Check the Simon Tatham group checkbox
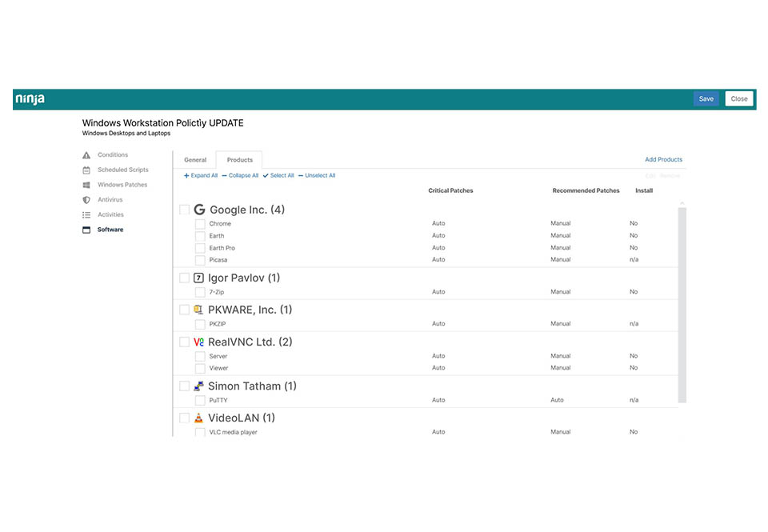The height and width of the screenshot is (532, 768). pyautogui.click(x=184, y=386)
